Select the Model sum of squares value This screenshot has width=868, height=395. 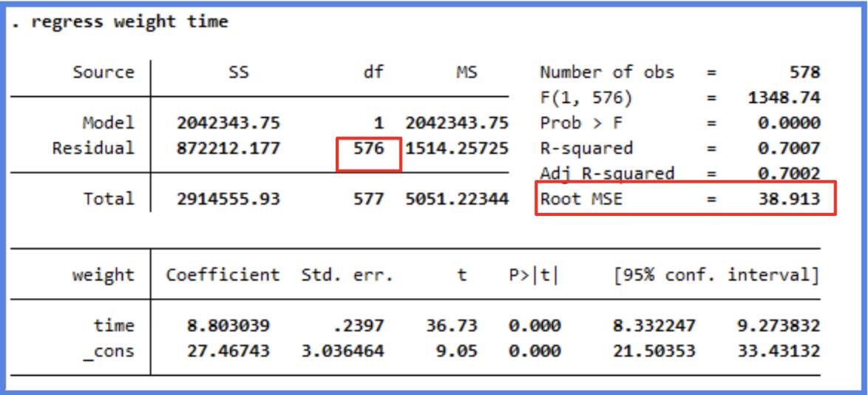pos(228,123)
